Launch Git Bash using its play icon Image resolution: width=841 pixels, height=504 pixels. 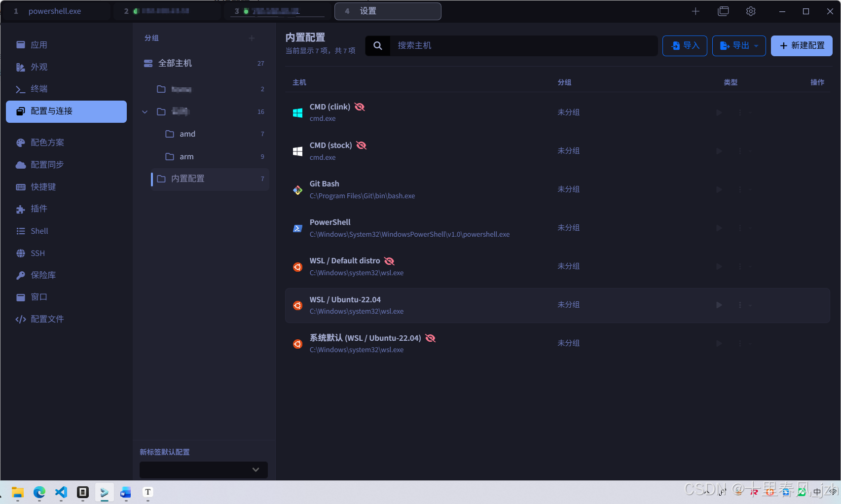(x=719, y=189)
